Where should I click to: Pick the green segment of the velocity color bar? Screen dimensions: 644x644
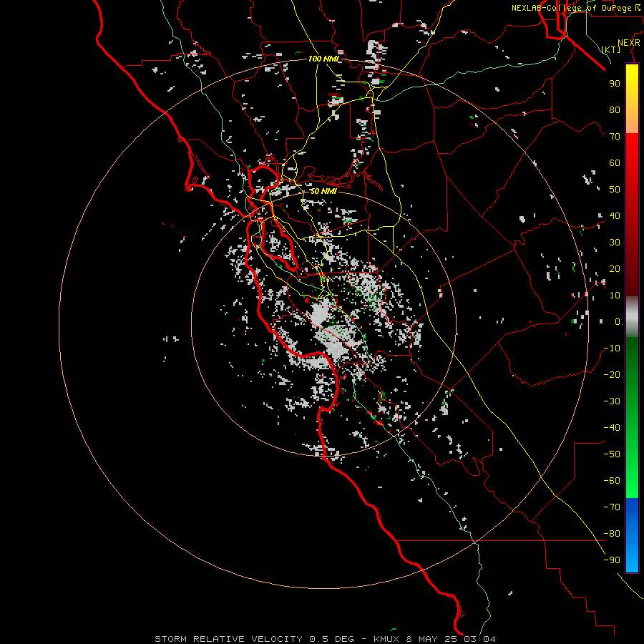pos(632,417)
